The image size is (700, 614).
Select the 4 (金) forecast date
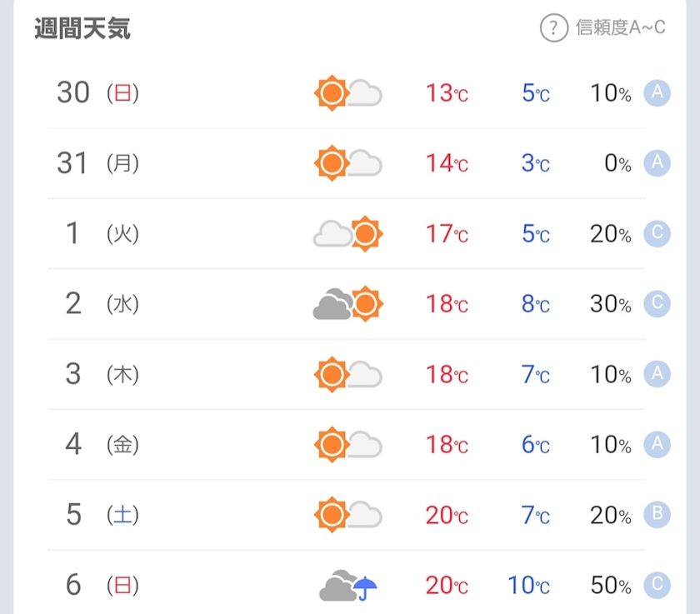102,444
